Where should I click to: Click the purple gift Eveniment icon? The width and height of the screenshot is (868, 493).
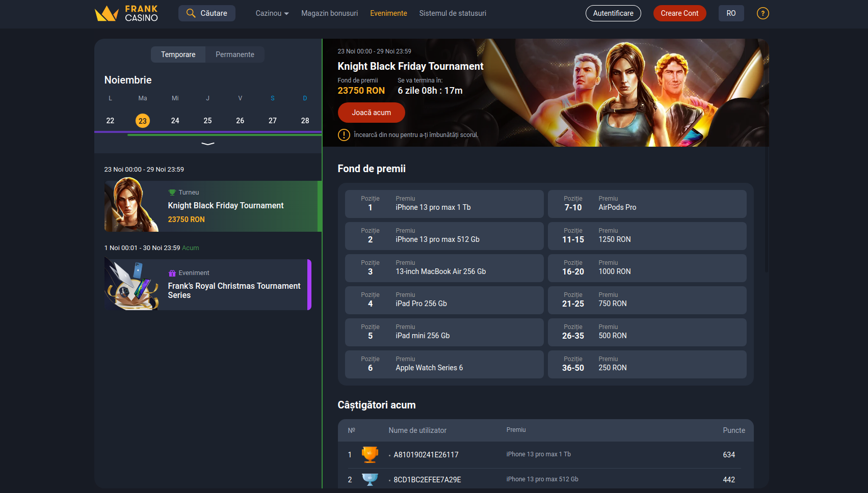172,273
